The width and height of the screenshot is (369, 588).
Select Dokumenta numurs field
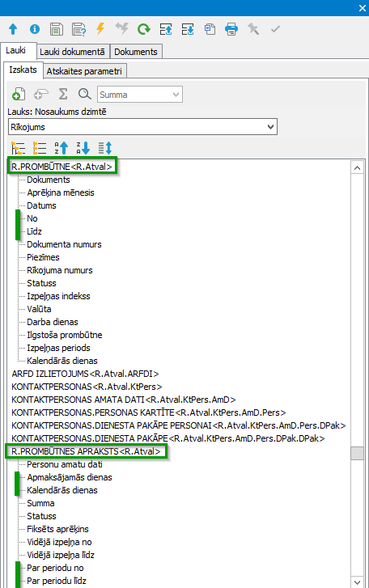(64, 244)
